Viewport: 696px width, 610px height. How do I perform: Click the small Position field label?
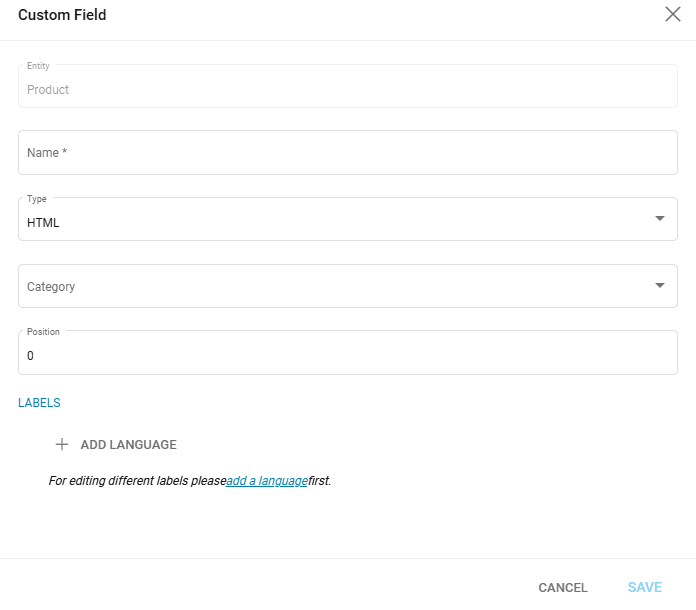point(43,332)
